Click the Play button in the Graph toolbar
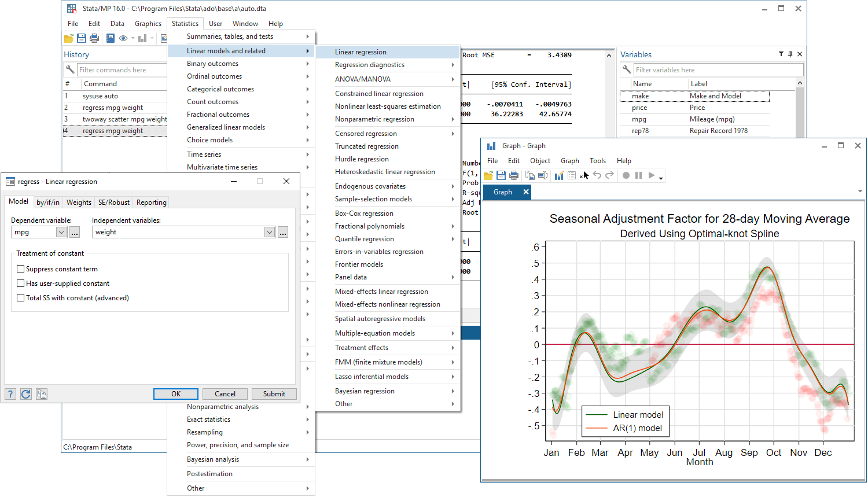 point(650,175)
